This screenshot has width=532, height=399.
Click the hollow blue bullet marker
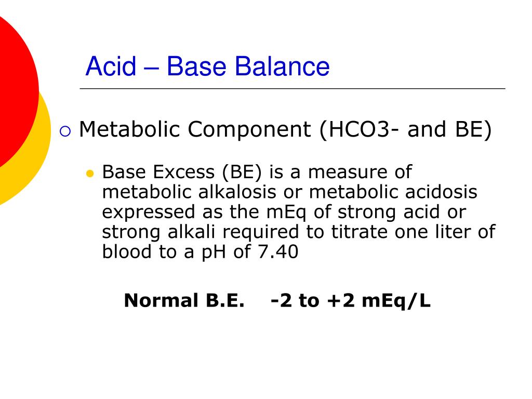tap(65, 131)
